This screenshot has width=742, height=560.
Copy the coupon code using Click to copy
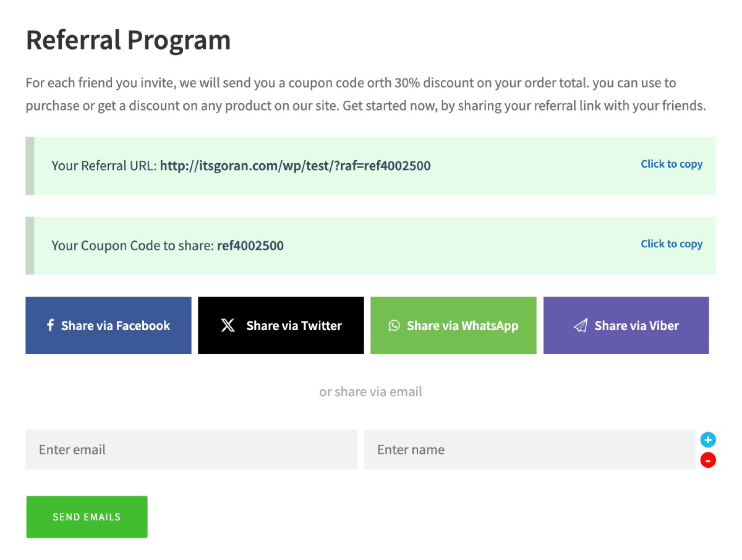[672, 244]
